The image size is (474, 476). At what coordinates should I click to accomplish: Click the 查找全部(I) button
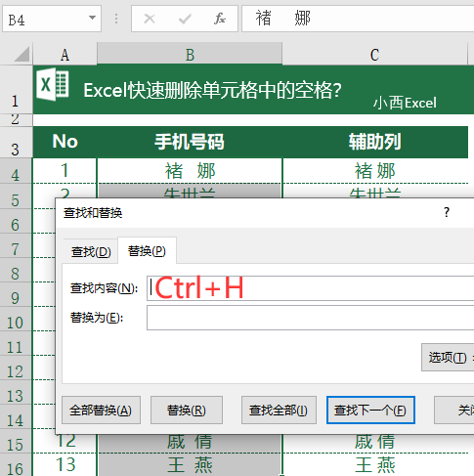[279, 410]
